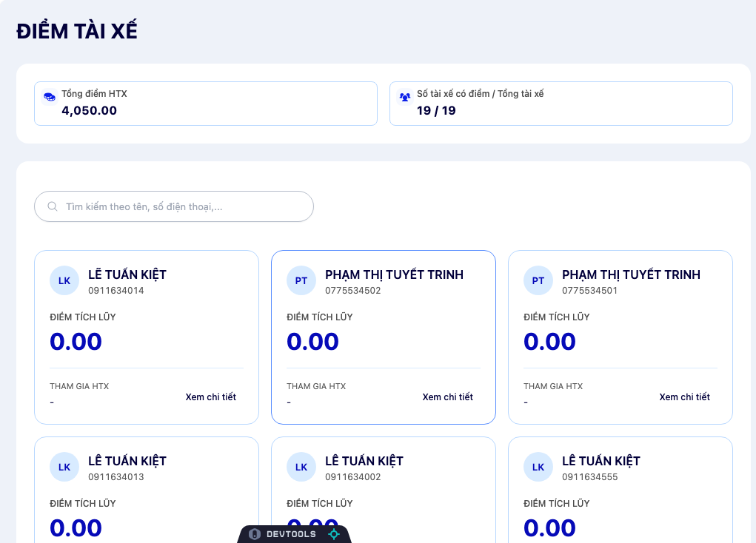The height and width of the screenshot is (543, 756).
Task: Click the LK avatar for 0911634002
Action: (301, 467)
